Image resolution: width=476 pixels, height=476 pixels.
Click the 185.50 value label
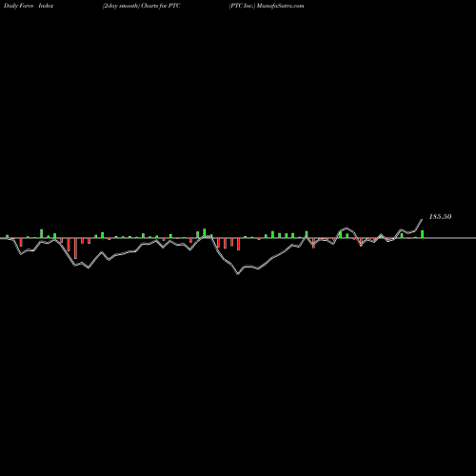(x=440, y=217)
